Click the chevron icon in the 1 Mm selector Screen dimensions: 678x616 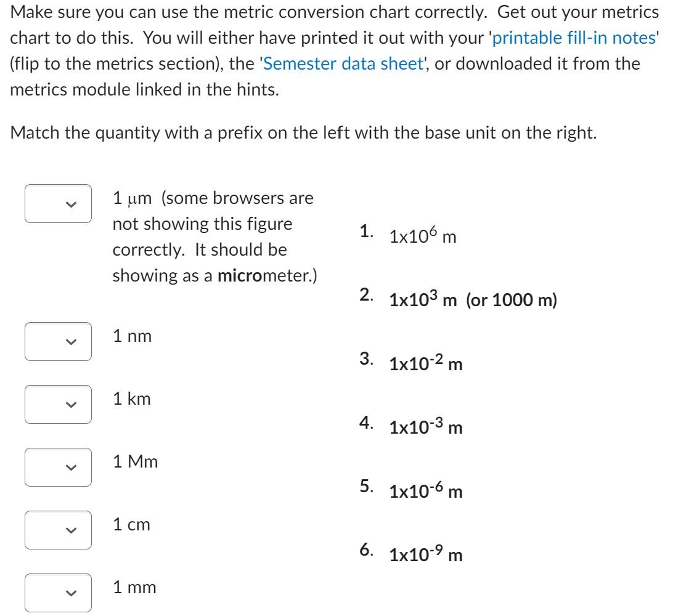pos(70,466)
